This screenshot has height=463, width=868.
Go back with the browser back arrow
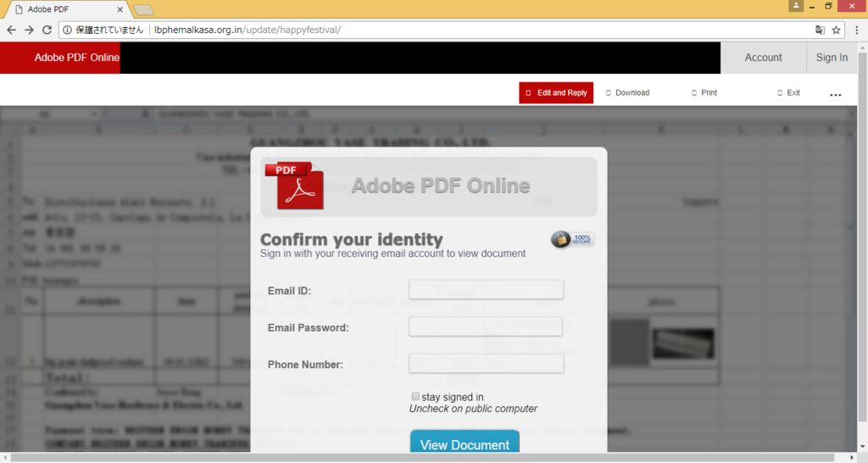pyautogui.click(x=11, y=30)
